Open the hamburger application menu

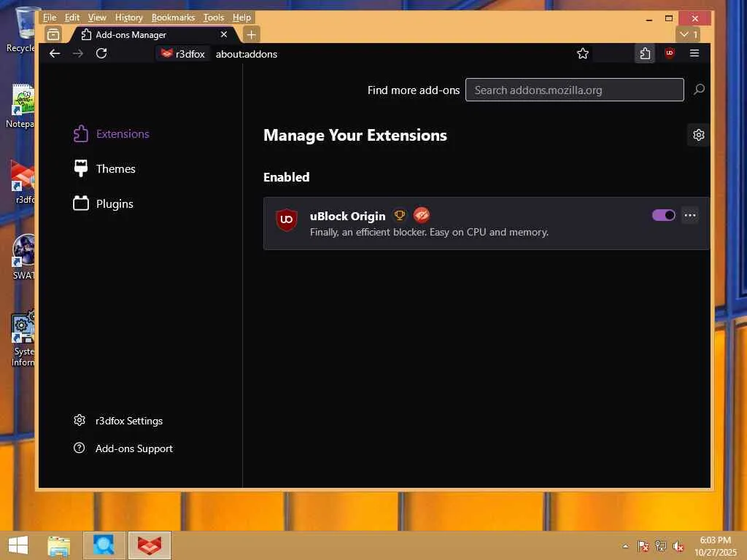694,53
